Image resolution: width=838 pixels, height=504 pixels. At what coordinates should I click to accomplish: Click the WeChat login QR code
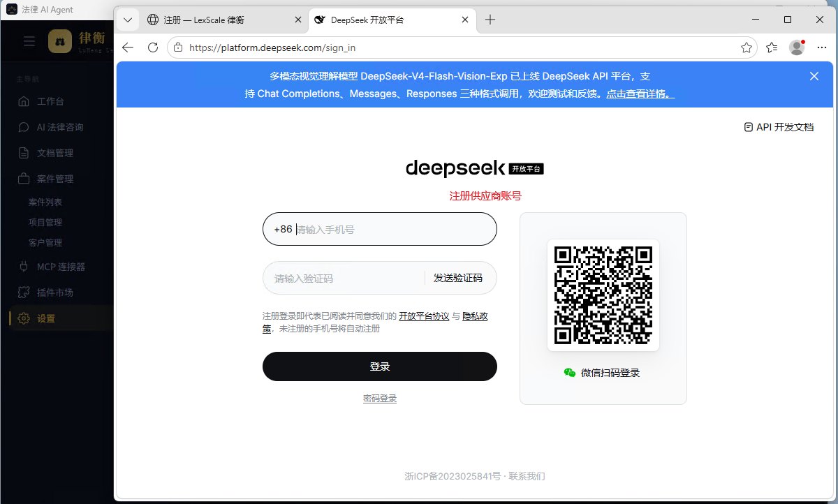pos(603,295)
